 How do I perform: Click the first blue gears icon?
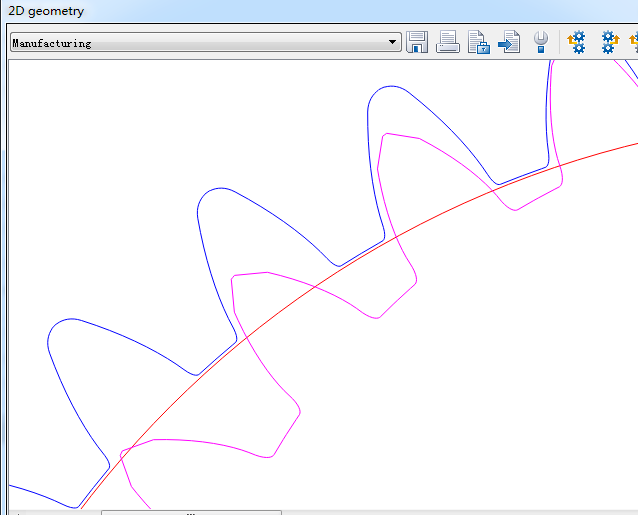click(x=577, y=42)
